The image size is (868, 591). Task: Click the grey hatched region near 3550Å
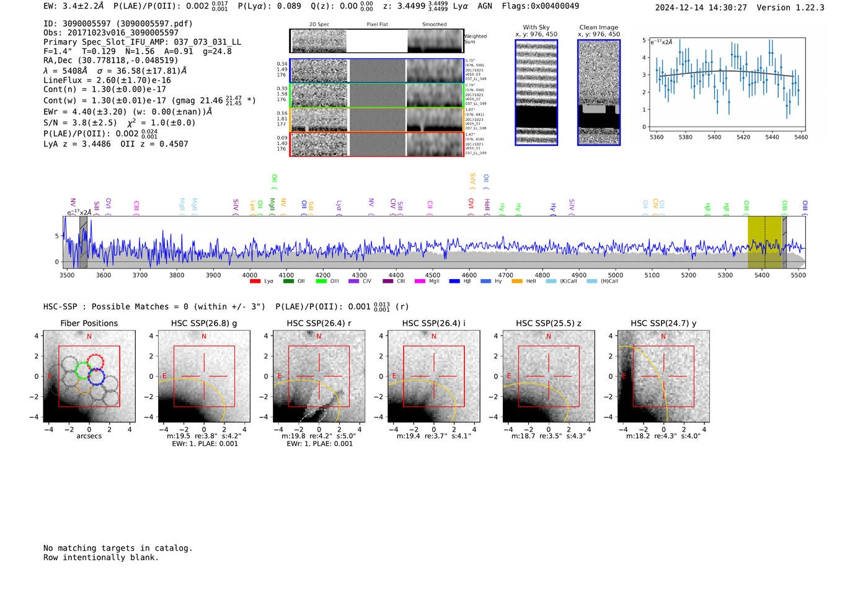[x=83, y=242]
